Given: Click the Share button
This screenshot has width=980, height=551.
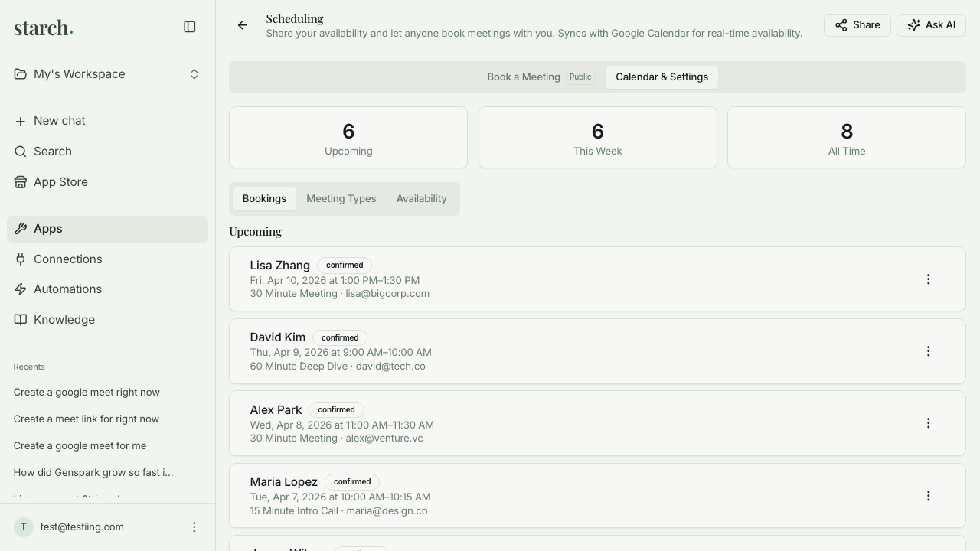Looking at the screenshot, I should (x=857, y=24).
